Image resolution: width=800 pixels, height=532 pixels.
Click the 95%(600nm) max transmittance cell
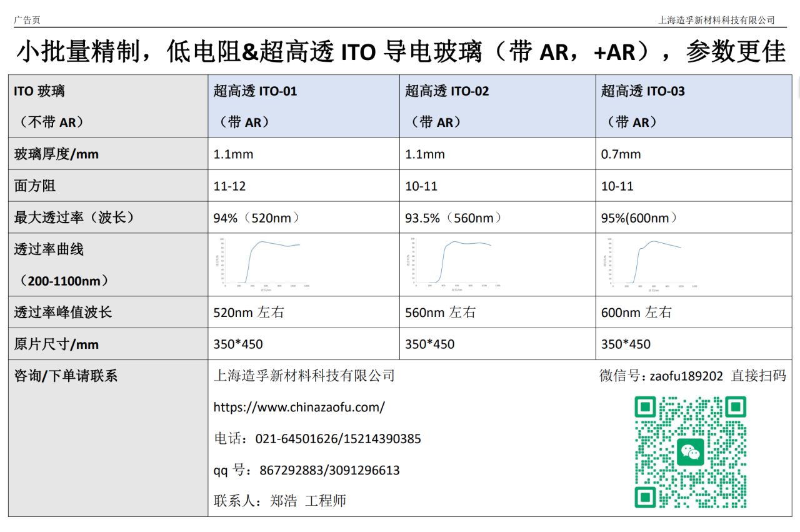point(639,218)
